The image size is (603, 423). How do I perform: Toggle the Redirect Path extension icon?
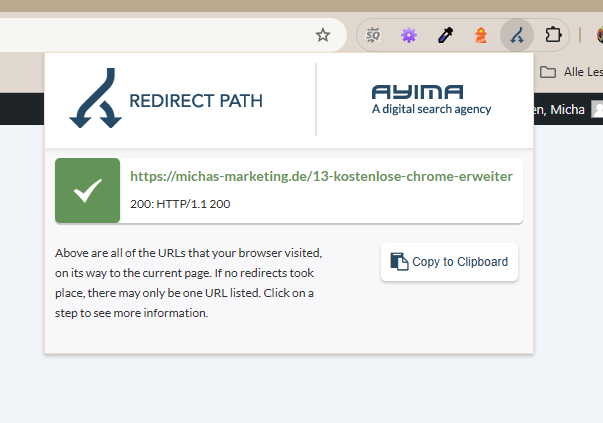pos(517,35)
